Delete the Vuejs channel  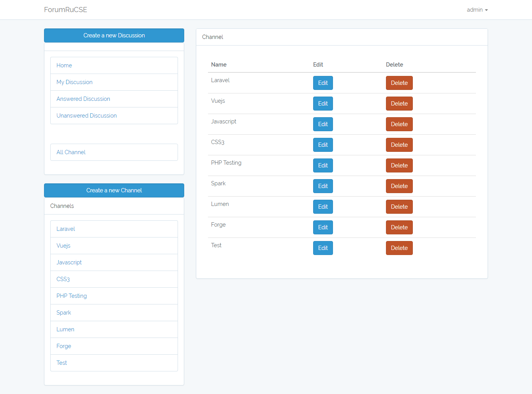click(399, 104)
